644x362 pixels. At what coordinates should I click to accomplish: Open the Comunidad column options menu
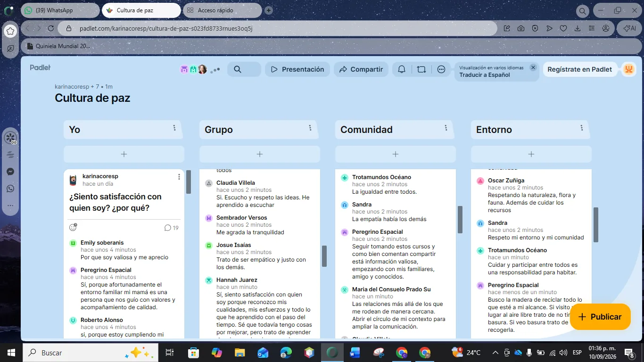[446, 128]
